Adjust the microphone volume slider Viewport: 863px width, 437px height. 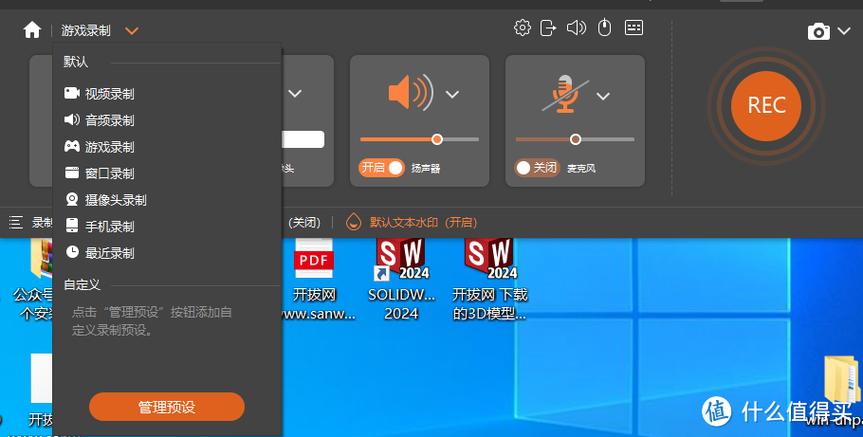point(575,139)
